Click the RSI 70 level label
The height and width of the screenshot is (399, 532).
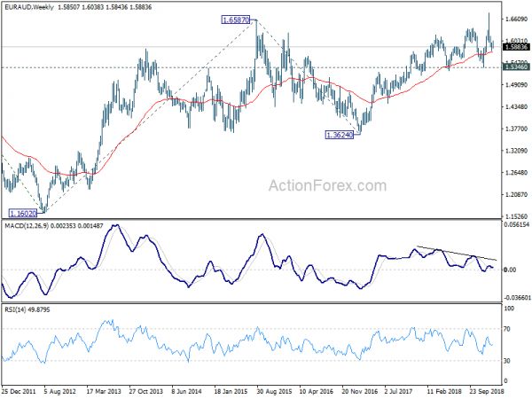(x=507, y=329)
